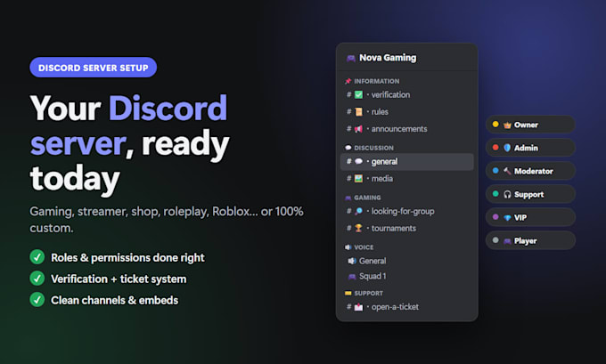This screenshot has height=364, width=606.
Task: Click the subtitle starting 'Gaming, streamer, shop'
Action: 167,220
